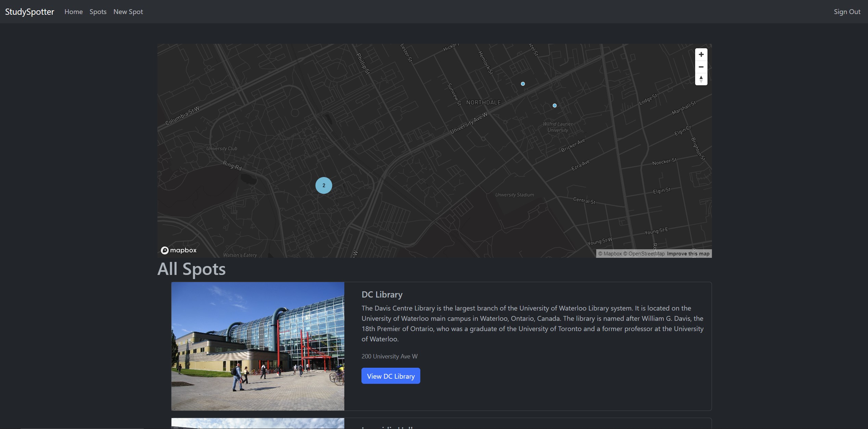This screenshot has height=429, width=868.
Task: Zoom in on the map
Action: pyautogui.click(x=701, y=54)
